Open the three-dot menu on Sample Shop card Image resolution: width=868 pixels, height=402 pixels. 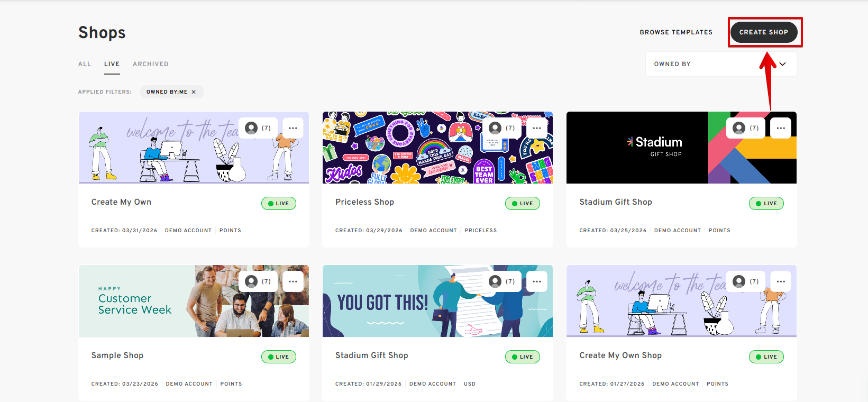coord(293,281)
